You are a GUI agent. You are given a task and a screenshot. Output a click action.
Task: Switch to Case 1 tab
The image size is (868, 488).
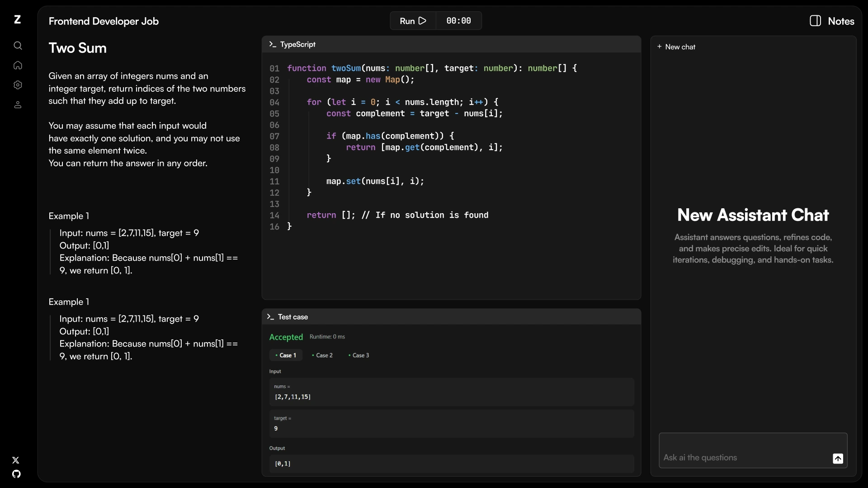pos(286,355)
